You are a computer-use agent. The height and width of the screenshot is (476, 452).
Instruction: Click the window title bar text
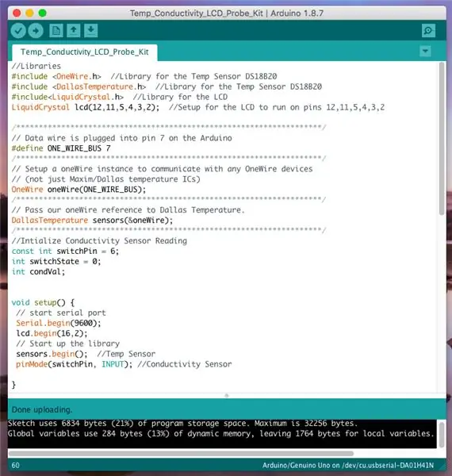(x=227, y=13)
